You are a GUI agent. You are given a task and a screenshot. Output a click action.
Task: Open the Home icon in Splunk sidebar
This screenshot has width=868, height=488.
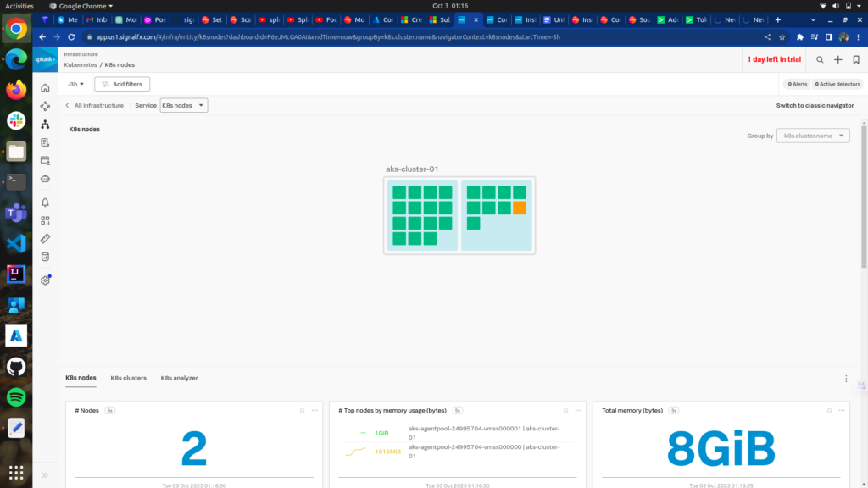pyautogui.click(x=45, y=88)
